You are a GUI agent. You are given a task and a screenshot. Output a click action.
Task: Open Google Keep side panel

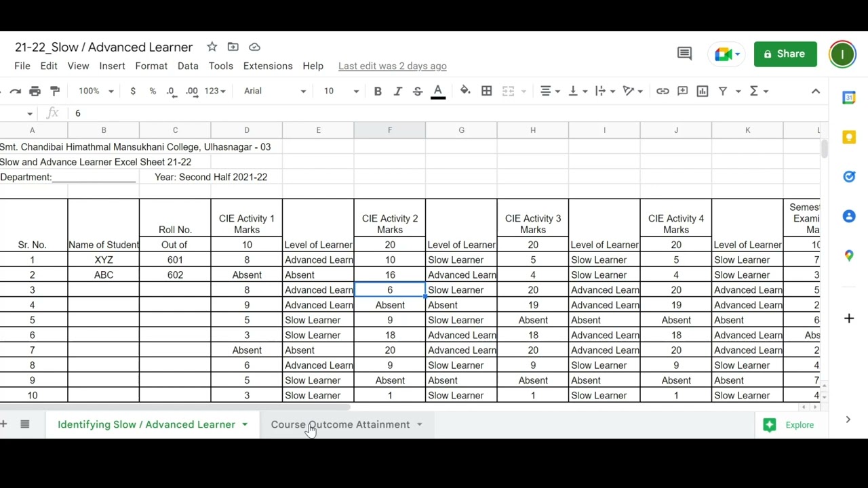[849, 138]
